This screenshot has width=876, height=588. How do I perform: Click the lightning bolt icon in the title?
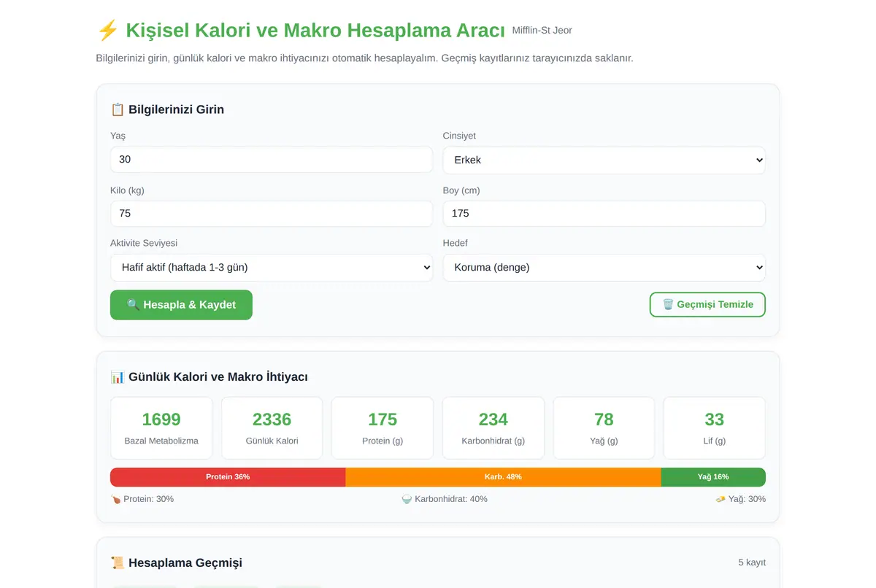pyautogui.click(x=107, y=31)
